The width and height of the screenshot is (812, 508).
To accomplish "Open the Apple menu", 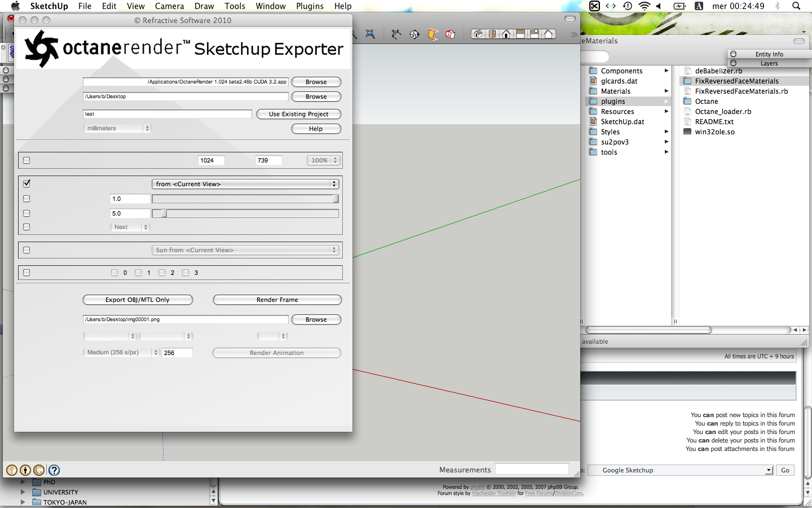I will click(x=15, y=6).
